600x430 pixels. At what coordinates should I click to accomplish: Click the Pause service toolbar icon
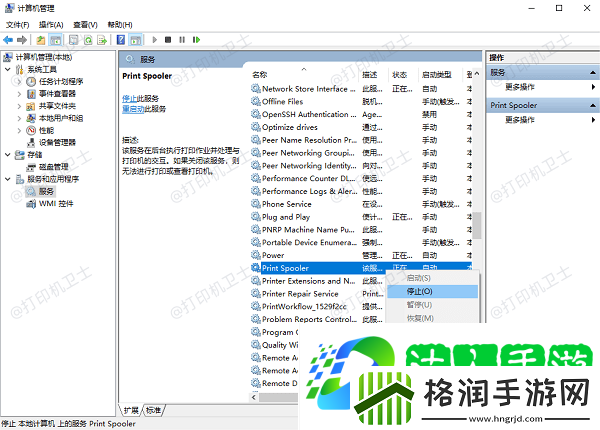[x=182, y=40]
